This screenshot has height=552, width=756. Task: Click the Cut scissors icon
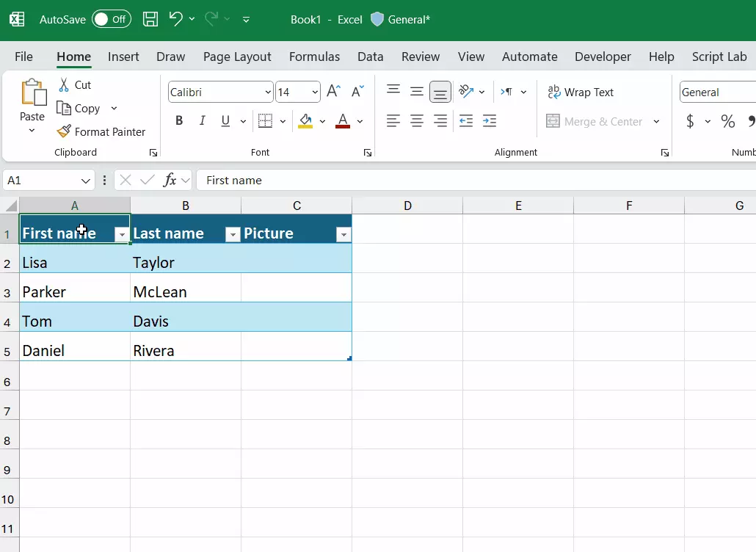[64, 85]
